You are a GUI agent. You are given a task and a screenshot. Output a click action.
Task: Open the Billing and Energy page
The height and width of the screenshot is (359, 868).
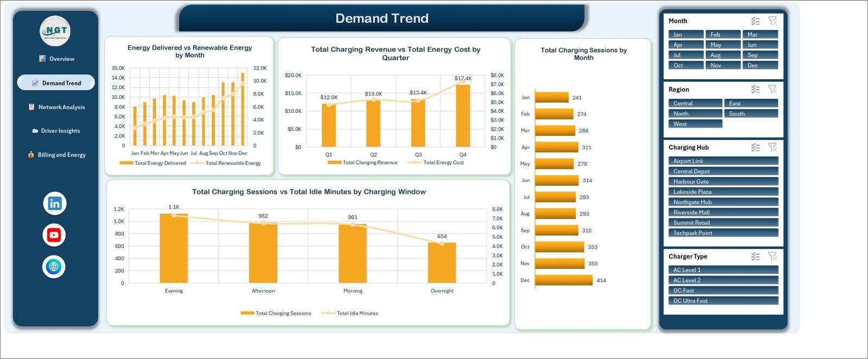[x=56, y=155]
